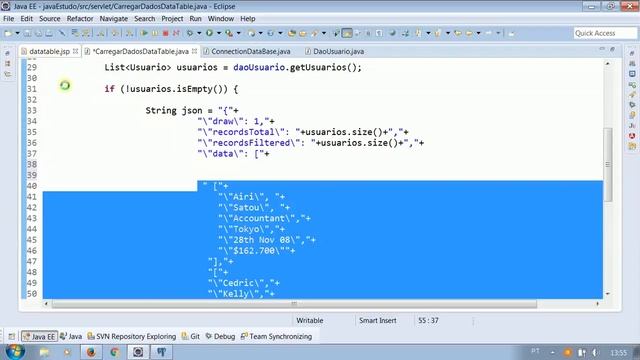The width and height of the screenshot is (640, 360).
Task: Open the File menu
Action: 8,19
